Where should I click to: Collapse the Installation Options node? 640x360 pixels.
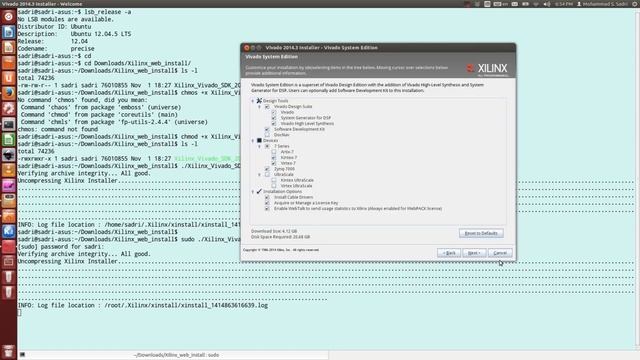[x=253, y=191]
